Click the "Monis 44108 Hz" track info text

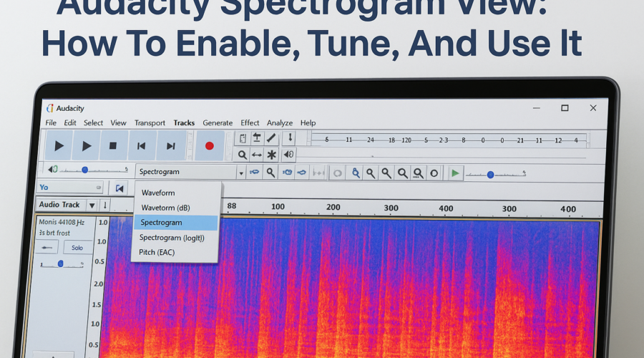coord(62,223)
